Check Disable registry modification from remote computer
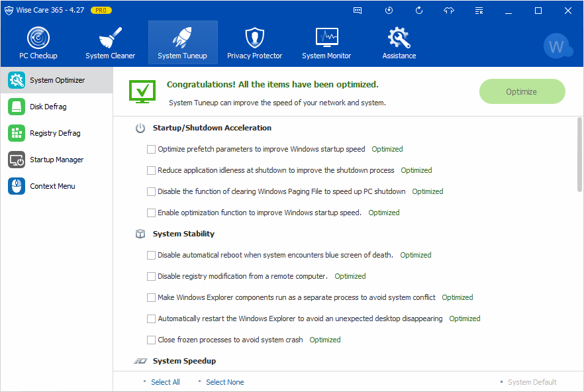584x392 pixels. tap(151, 277)
